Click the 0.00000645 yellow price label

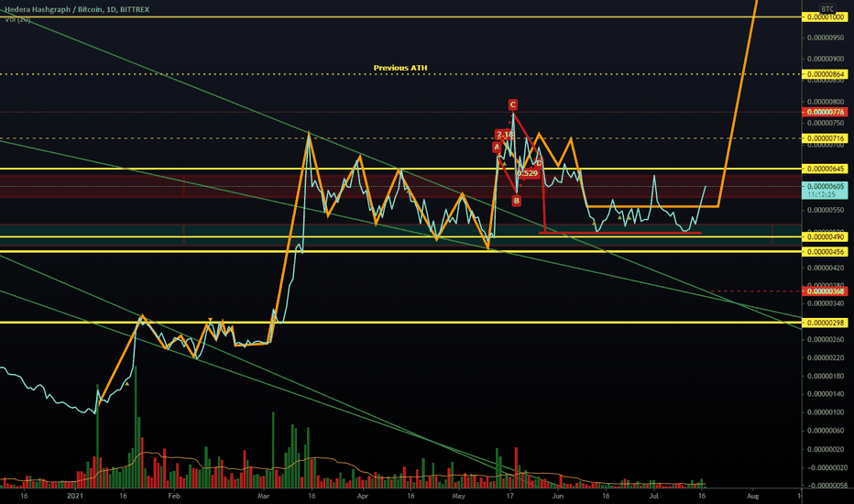825,169
